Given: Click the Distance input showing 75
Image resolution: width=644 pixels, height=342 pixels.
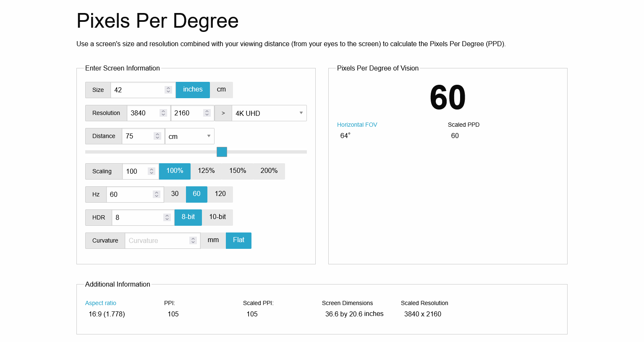Looking at the screenshot, I should pyautogui.click(x=143, y=136).
